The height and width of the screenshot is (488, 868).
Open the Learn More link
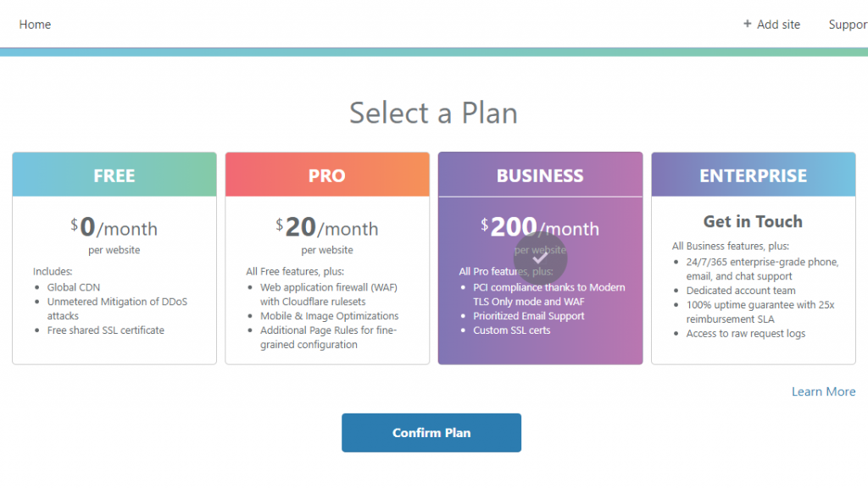click(823, 391)
